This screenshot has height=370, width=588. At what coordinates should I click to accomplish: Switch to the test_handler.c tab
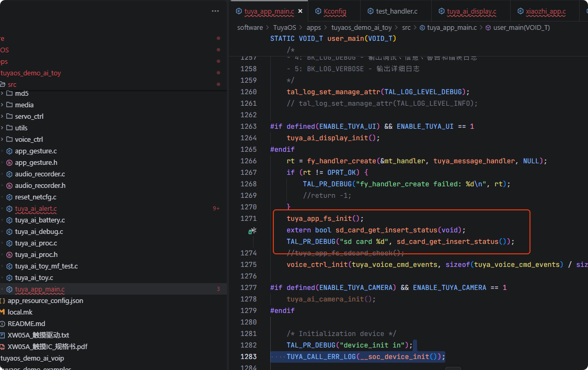point(396,11)
